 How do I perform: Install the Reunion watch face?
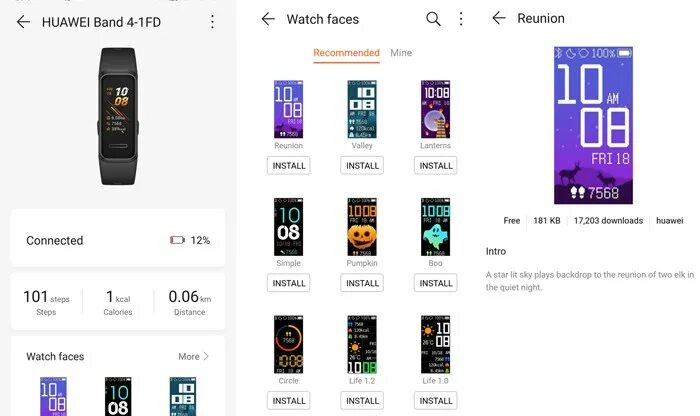point(289,166)
